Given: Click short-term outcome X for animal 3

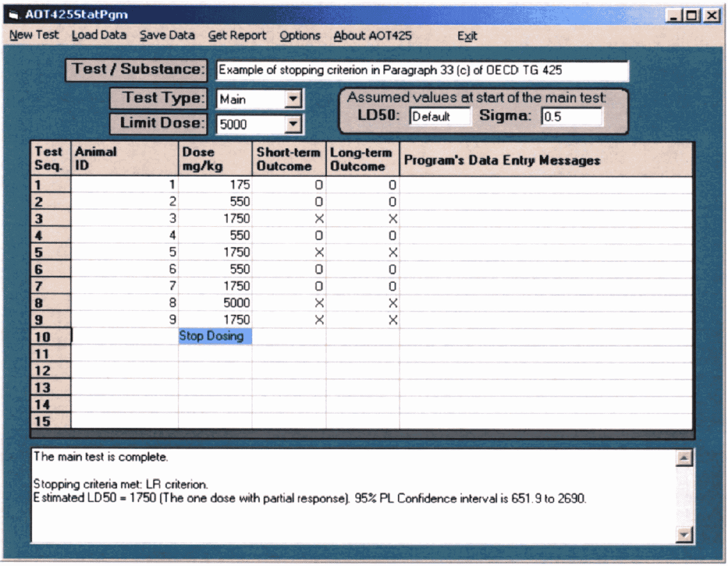Looking at the screenshot, I should [x=319, y=219].
